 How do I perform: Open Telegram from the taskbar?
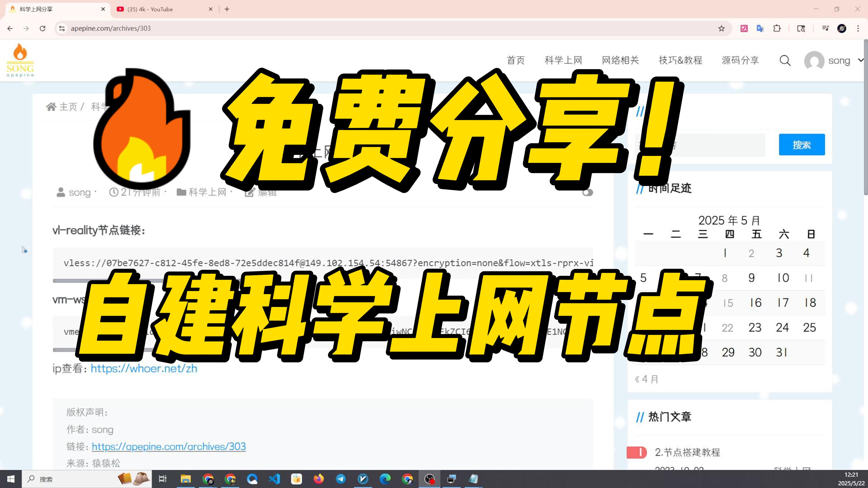pyautogui.click(x=341, y=479)
